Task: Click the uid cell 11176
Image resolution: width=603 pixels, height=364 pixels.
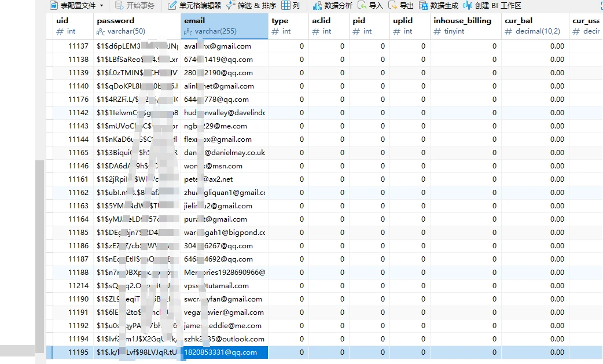Action: pyautogui.click(x=78, y=100)
